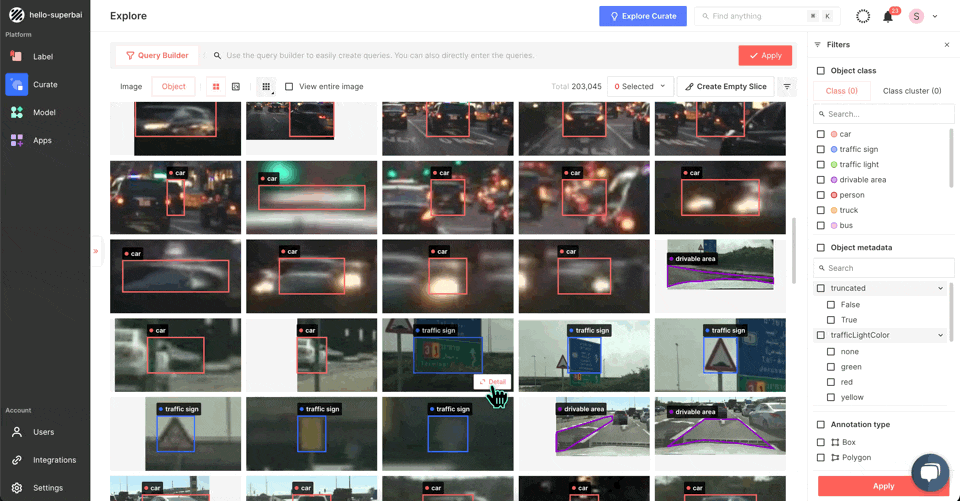960x501 pixels.
Task: Select the Class (0) tab
Action: (x=841, y=91)
